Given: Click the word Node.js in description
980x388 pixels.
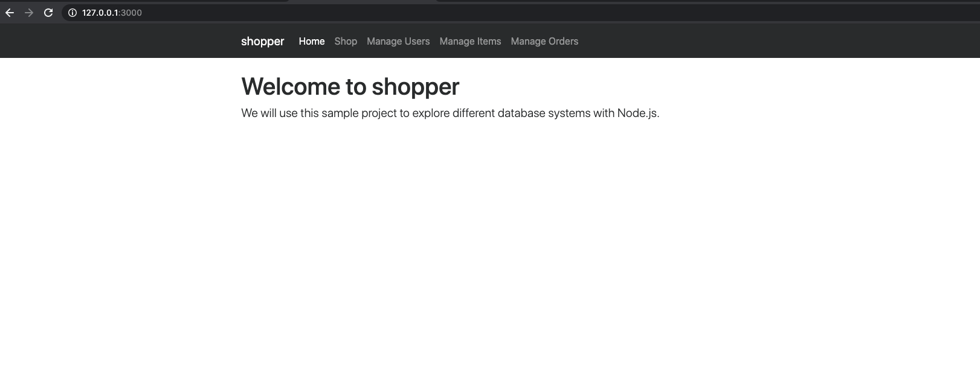Looking at the screenshot, I should coord(637,113).
